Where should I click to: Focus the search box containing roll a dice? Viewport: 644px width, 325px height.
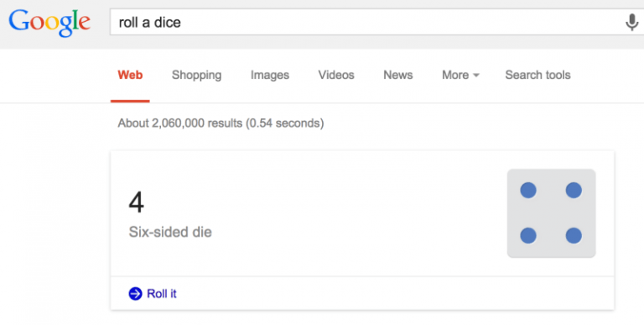(x=370, y=22)
